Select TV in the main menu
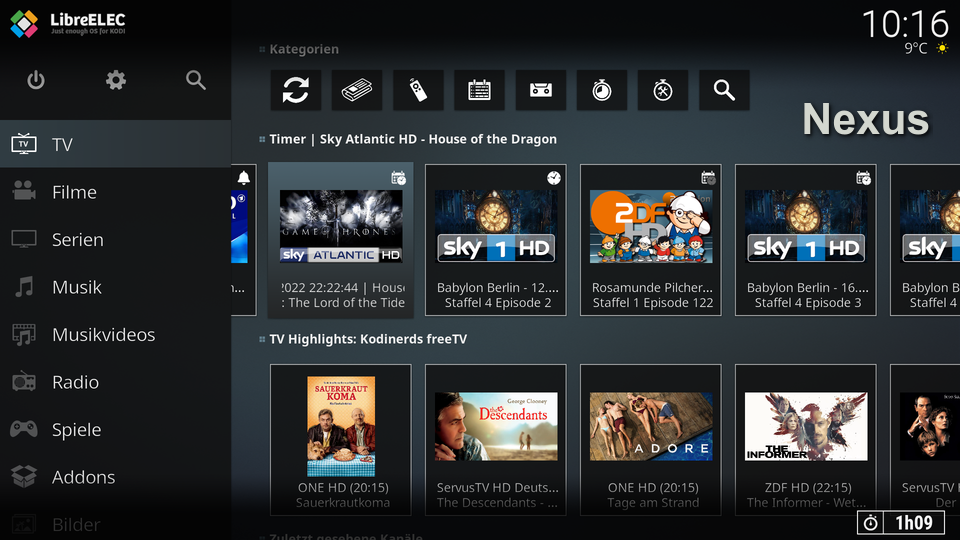Viewport: 960px width, 540px height. (116, 144)
